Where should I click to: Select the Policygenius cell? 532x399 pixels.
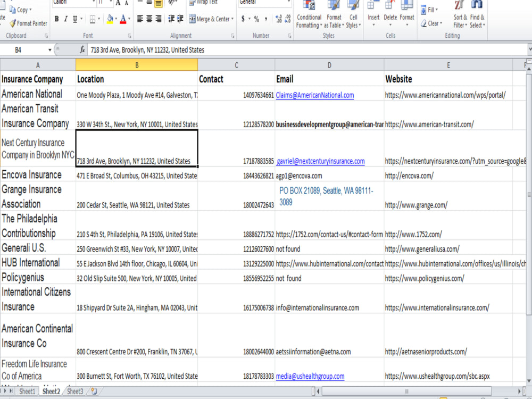pos(38,277)
